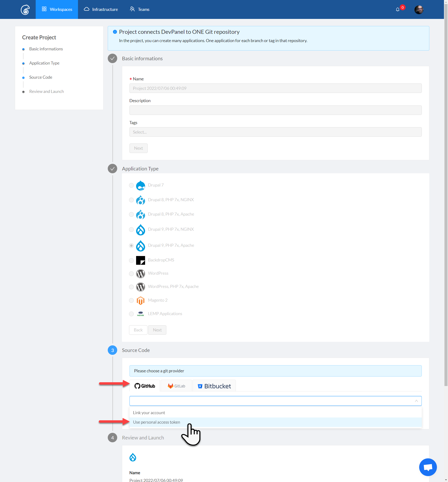Click the Back button

pos(138,330)
